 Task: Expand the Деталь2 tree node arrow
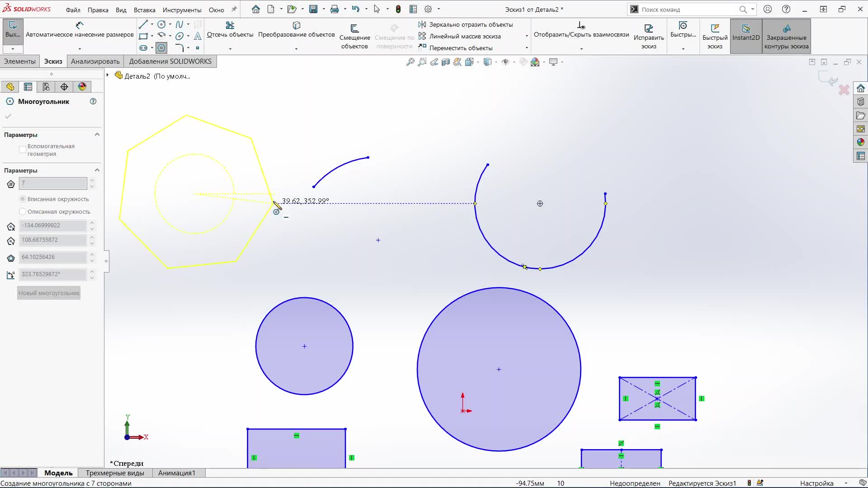click(108, 75)
